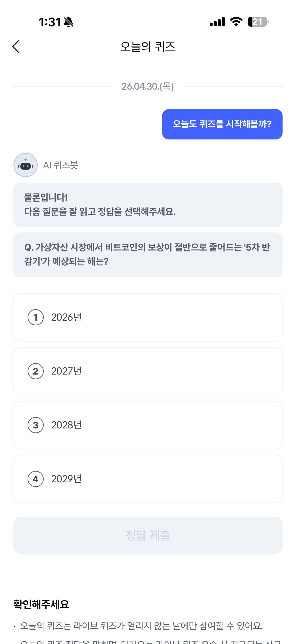This screenshot has width=296, height=644.
Task: Tap the Wi-Fi status icon
Action: (x=236, y=22)
